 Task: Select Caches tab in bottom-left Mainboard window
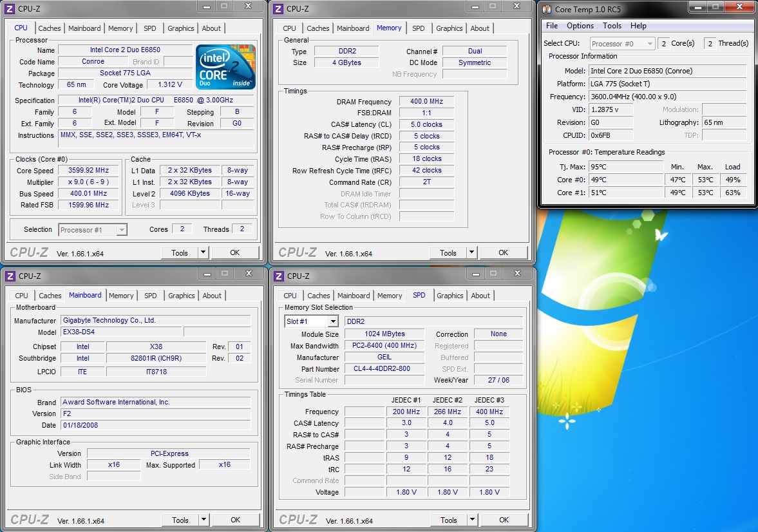click(x=50, y=296)
